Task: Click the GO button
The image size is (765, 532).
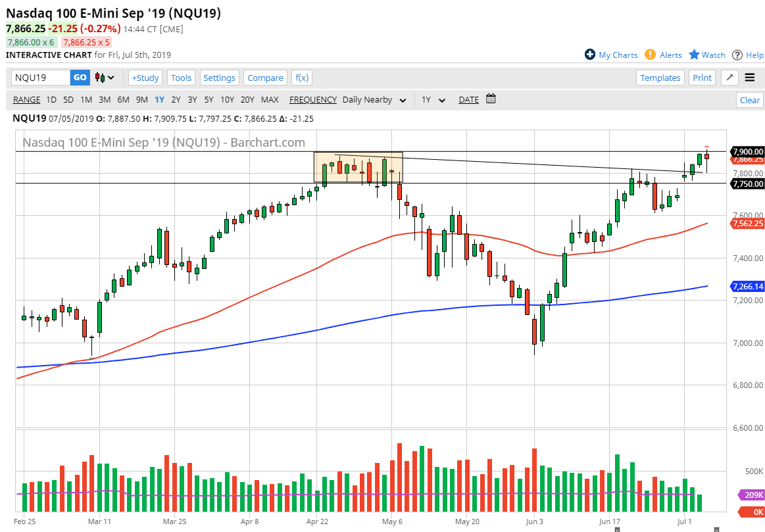Action: point(80,77)
